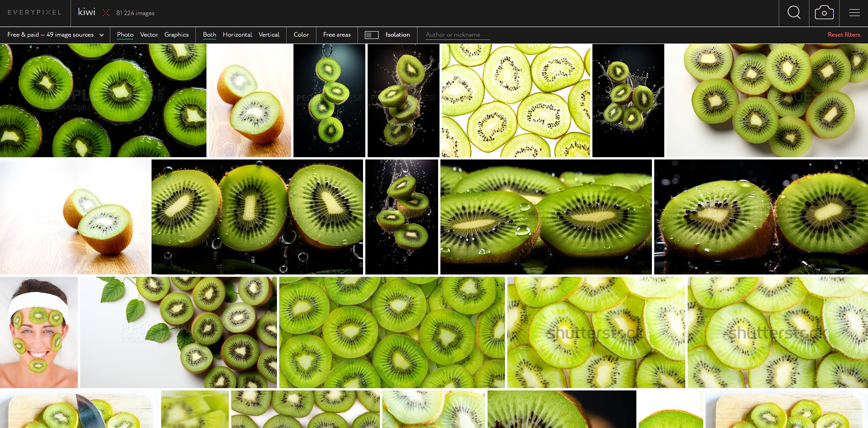
Task: Click the Author or nickname field
Action: (x=458, y=35)
